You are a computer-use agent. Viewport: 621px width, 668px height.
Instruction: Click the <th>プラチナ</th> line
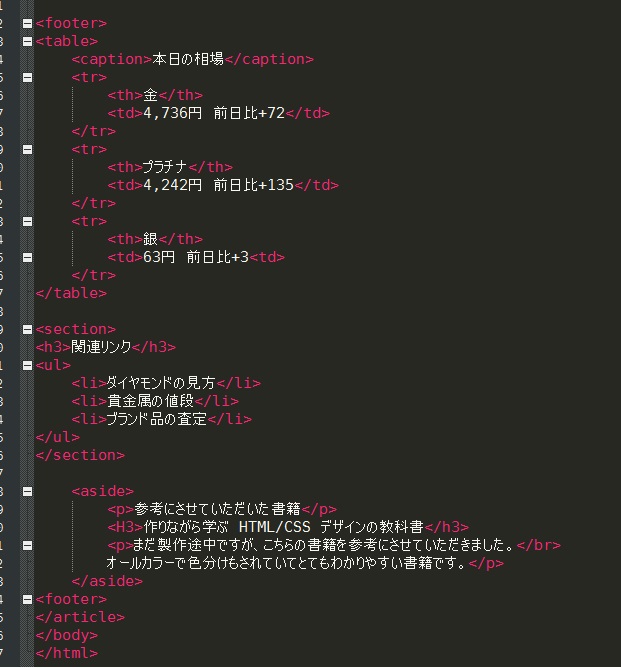point(170,167)
